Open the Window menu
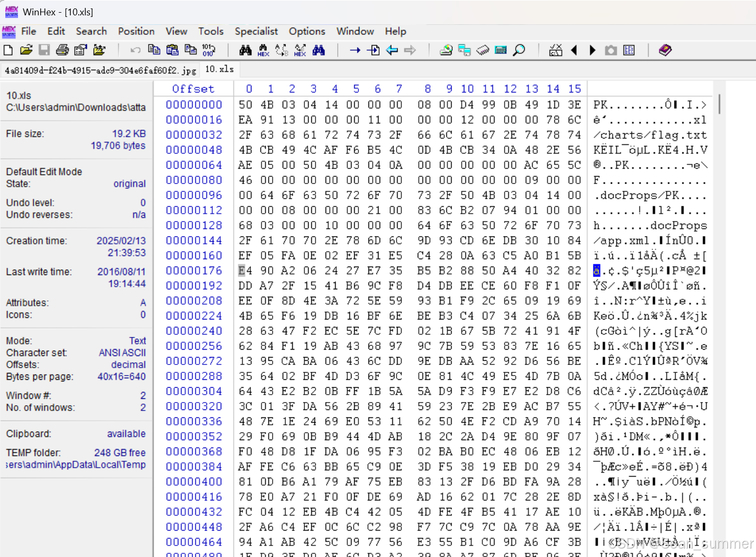The height and width of the screenshot is (557, 756). (355, 31)
